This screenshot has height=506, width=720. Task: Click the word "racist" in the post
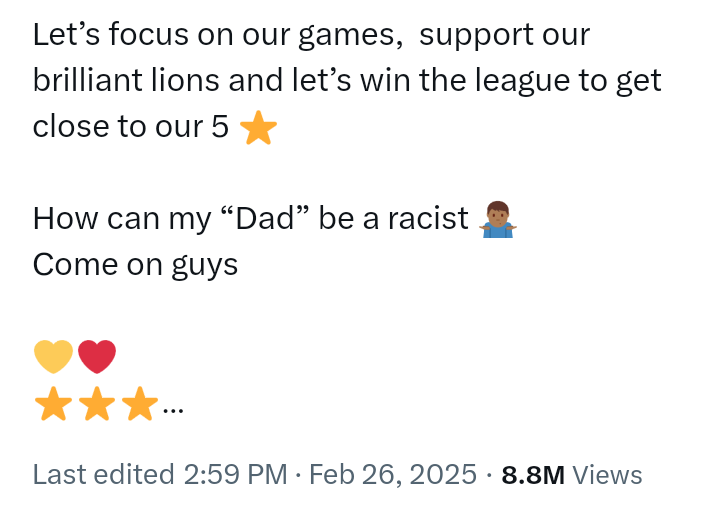click(428, 218)
